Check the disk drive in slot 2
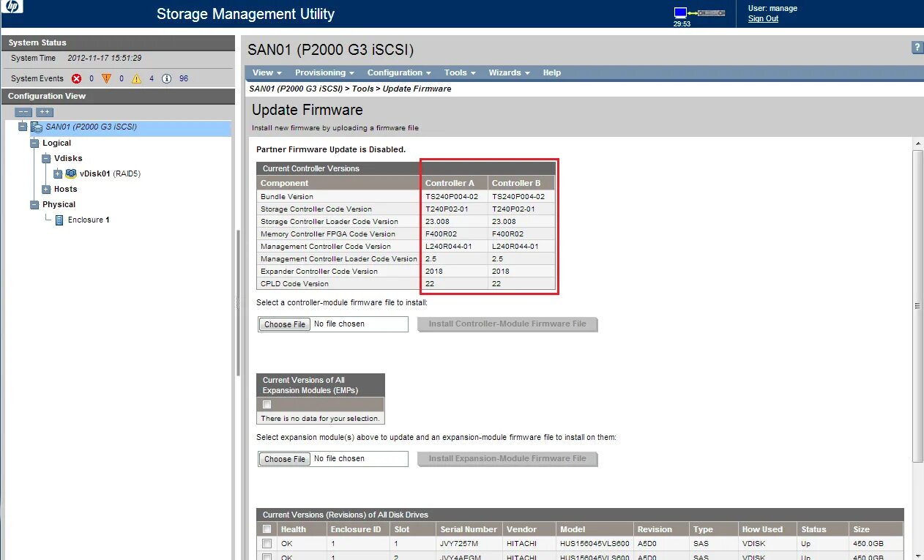Viewport: 924px width, 560px height. [267, 557]
